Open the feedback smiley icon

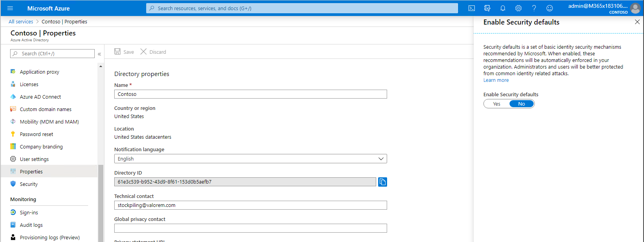point(549,8)
